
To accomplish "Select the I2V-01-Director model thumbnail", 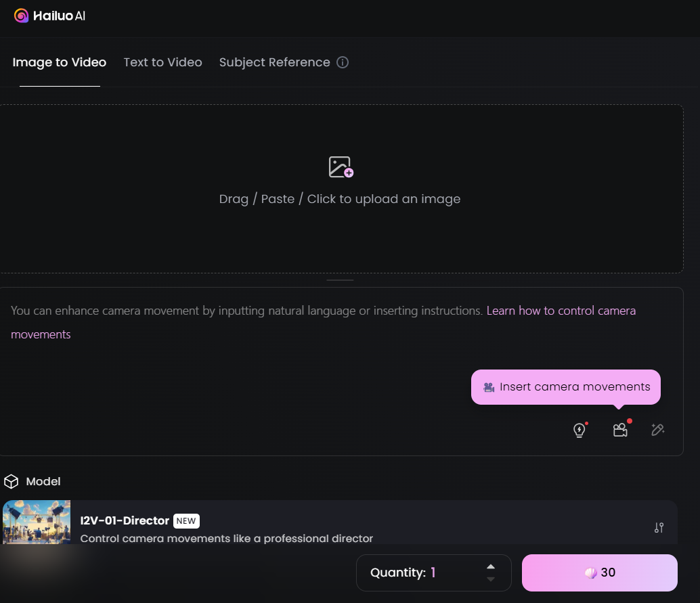I will (37, 522).
